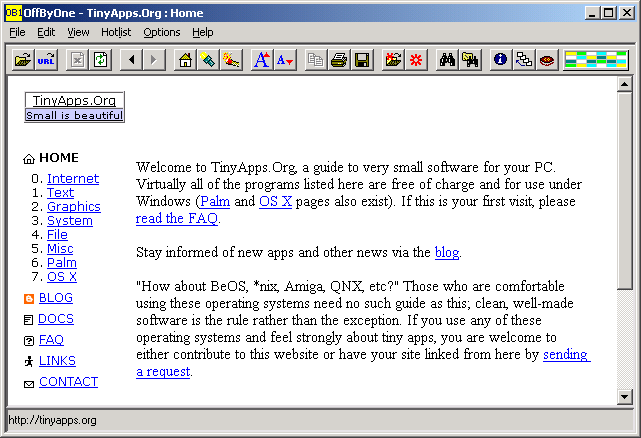Click the multicolored striped toolbar indicator
Screen dimensions: 641x438
(x=596, y=60)
